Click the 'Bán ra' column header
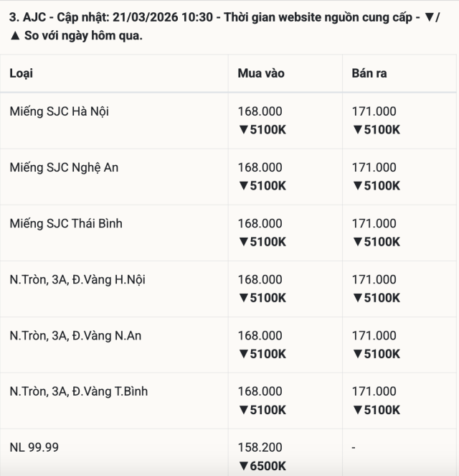This screenshot has width=459, height=476. (x=369, y=73)
